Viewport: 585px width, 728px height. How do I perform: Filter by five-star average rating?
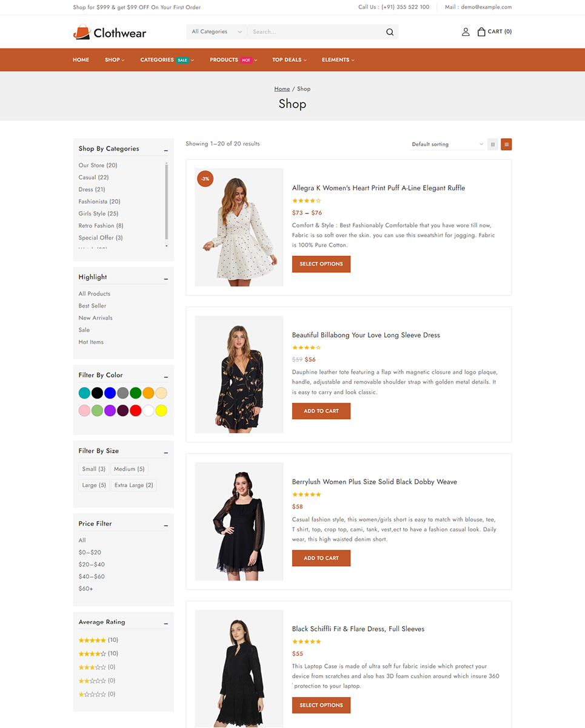(92, 640)
